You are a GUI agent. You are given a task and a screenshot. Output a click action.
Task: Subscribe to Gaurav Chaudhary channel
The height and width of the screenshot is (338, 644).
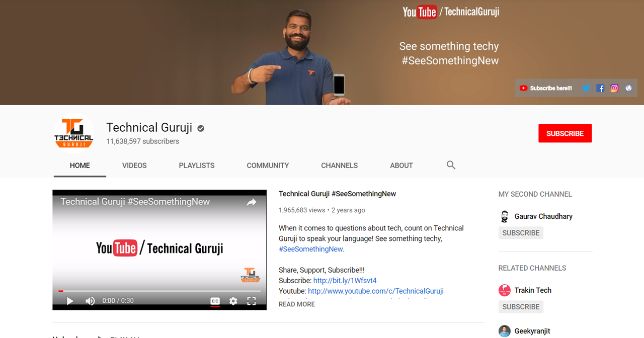tap(521, 233)
